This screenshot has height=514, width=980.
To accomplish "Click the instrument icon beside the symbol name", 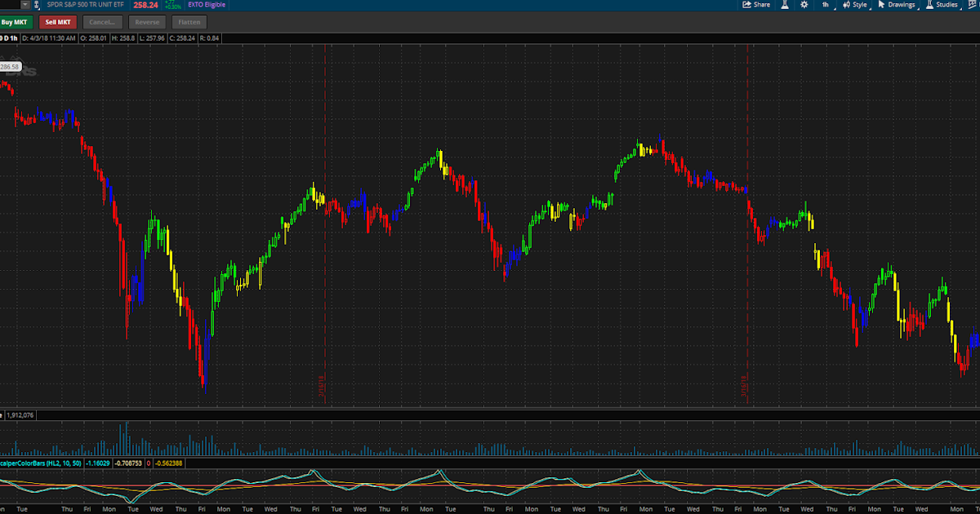I will click(x=38, y=5).
